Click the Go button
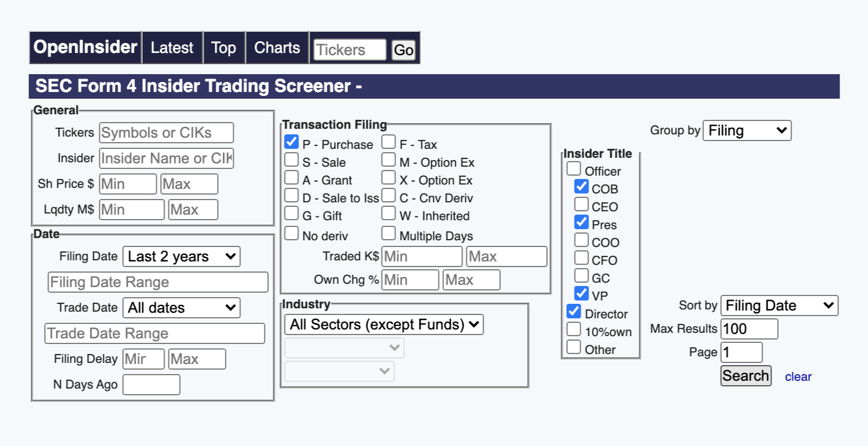Image resolution: width=868 pixels, height=446 pixels. click(x=403, y=50)
